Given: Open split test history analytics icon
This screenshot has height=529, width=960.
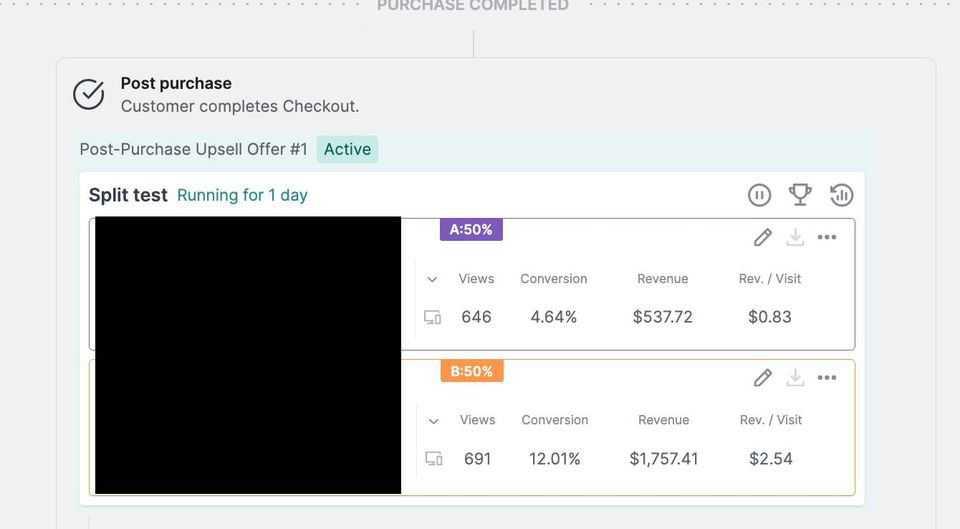Looking at the screenshot, I should coord(841,195).
